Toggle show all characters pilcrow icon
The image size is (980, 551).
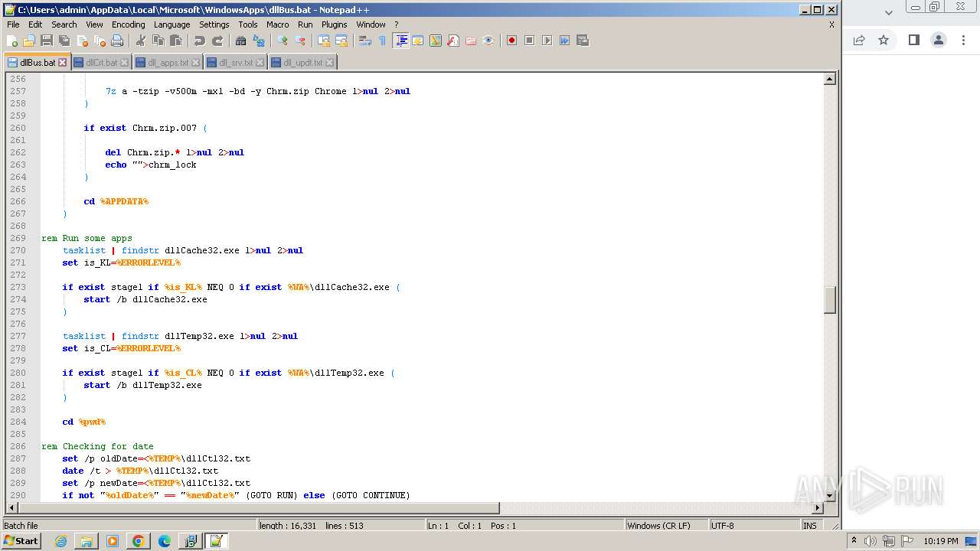tap(383, 41)
